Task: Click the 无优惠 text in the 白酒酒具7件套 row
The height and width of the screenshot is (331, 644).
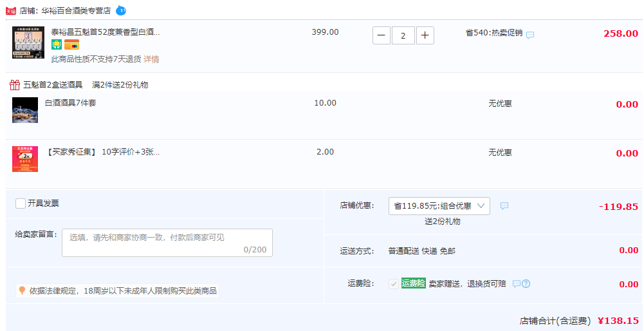Action: point(500,104)
